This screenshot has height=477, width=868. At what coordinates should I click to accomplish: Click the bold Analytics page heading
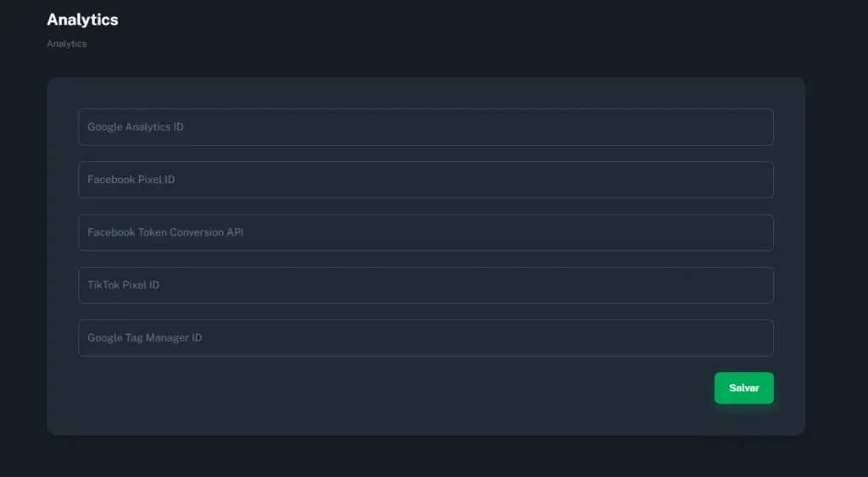[x=82, y=19]
